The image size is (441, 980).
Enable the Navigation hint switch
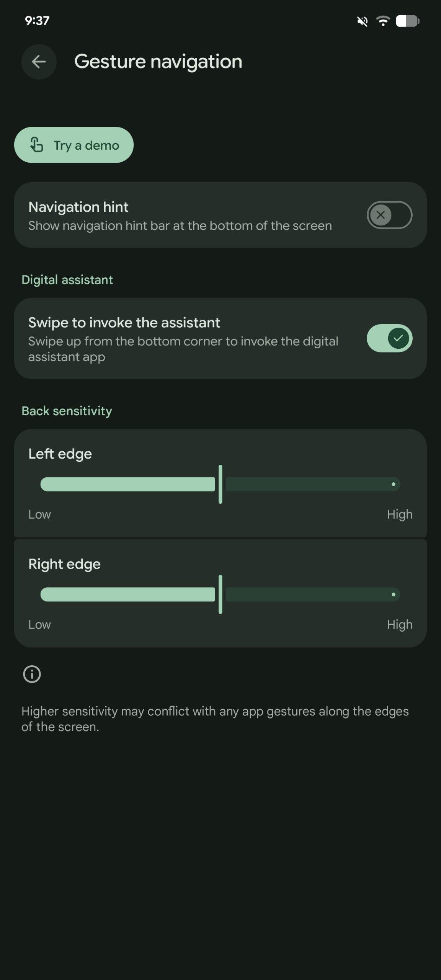tap(389, 215)
